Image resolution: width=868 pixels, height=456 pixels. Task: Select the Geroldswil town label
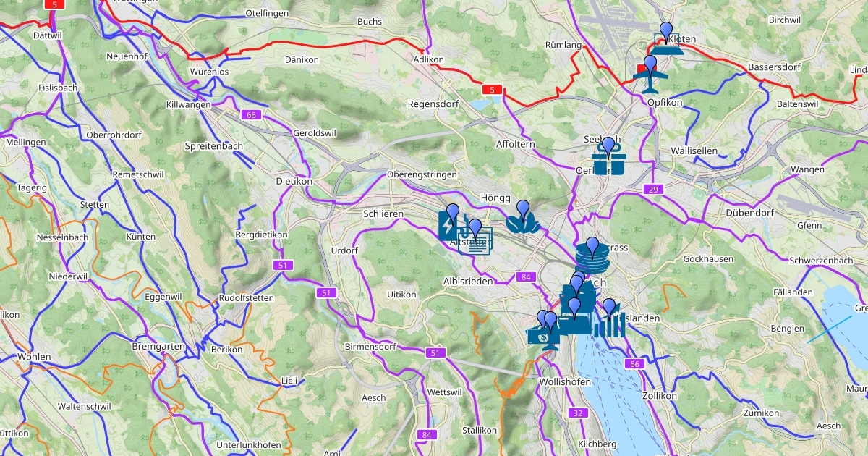(315, 134)
